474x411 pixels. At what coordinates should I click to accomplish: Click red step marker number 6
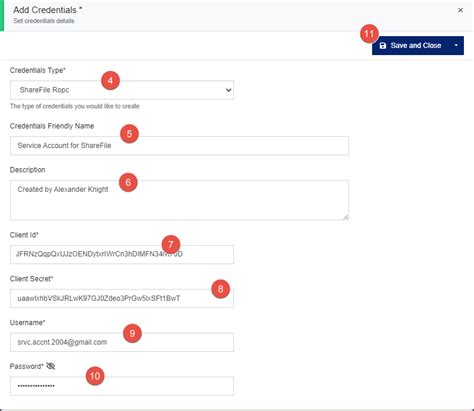tap(128, 183)
